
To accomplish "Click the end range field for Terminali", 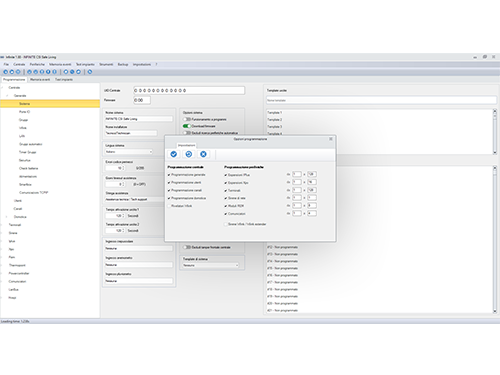I will [x=312, y=190].
